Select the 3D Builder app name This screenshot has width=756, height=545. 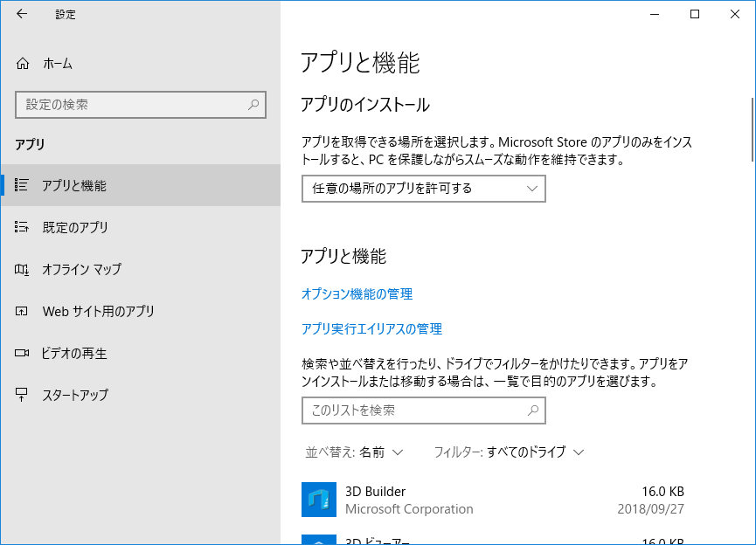(x=375, y=492)
